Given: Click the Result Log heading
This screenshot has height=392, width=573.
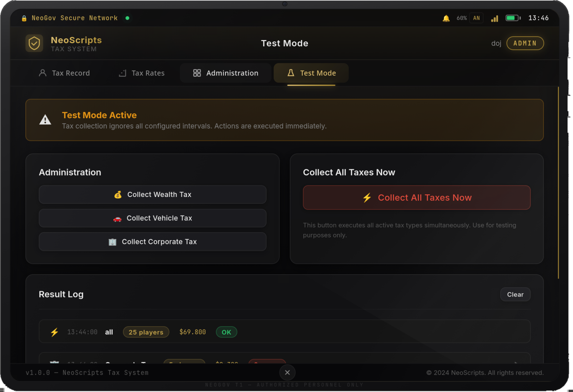Looking at the screenshot, I should click(x=61, y=294).
